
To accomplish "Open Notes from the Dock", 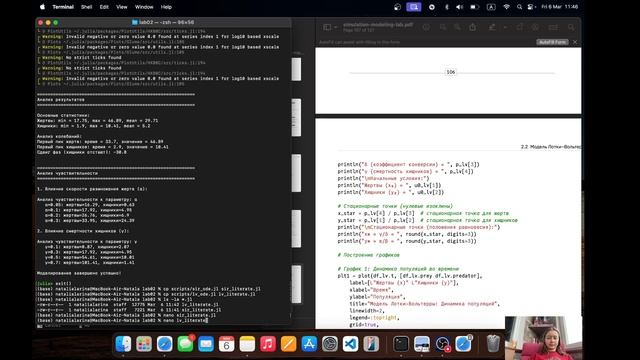I will 247,344.
